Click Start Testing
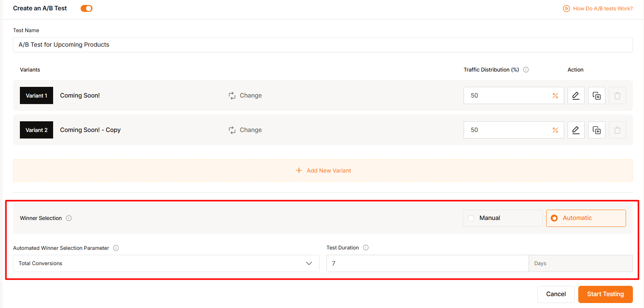 coord(605,294)
